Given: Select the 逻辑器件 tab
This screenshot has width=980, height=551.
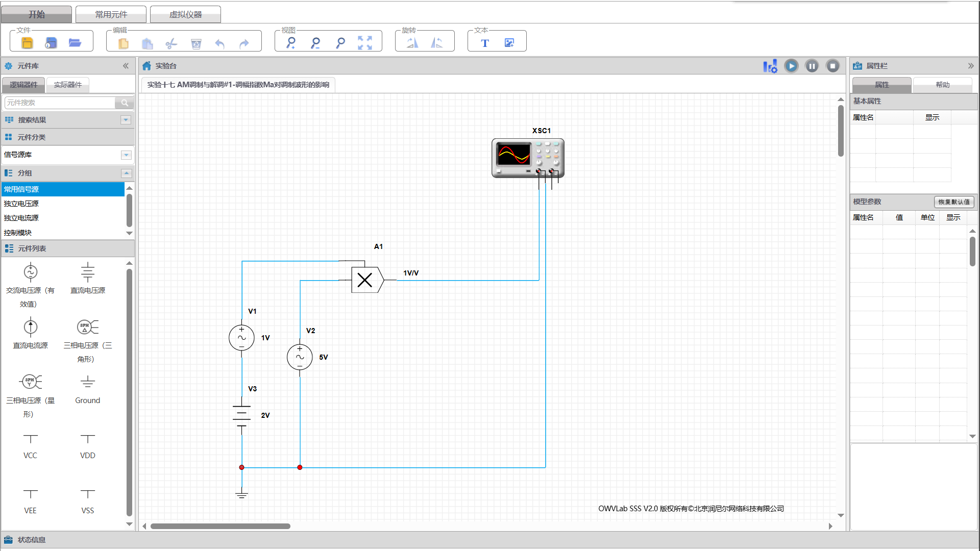Looking at the screenshot, I should tap(23, 85).
